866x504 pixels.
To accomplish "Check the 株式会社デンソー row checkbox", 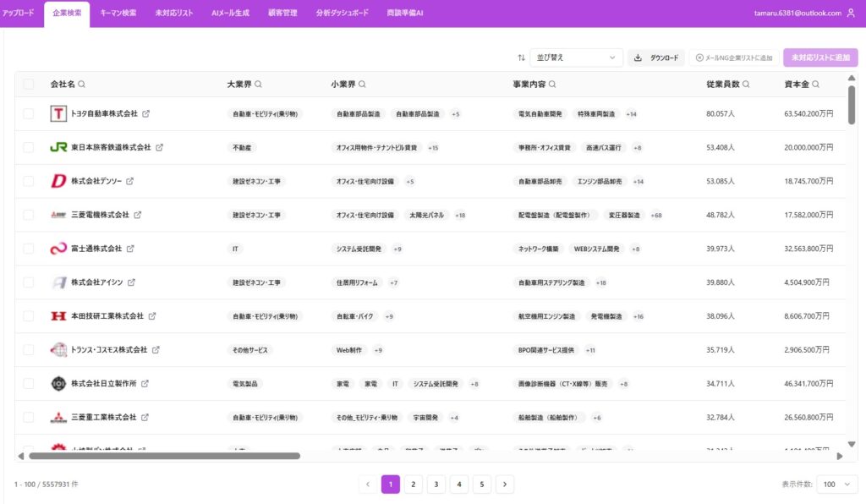I will tap(28, 181).
